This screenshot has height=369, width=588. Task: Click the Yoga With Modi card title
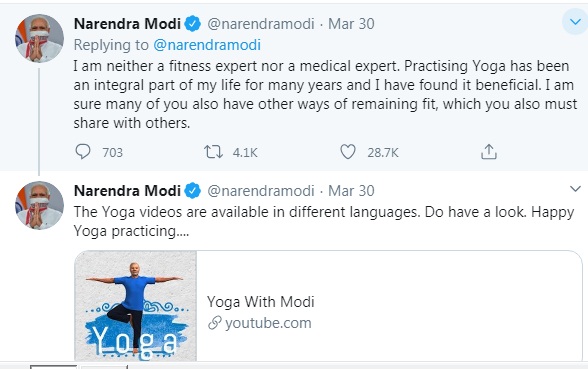[261, 302]
